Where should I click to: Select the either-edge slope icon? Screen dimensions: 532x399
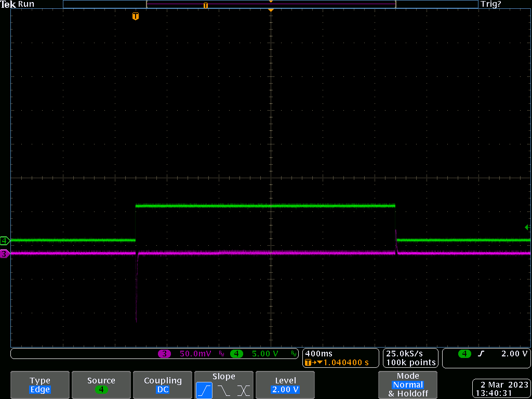[243, 390]
